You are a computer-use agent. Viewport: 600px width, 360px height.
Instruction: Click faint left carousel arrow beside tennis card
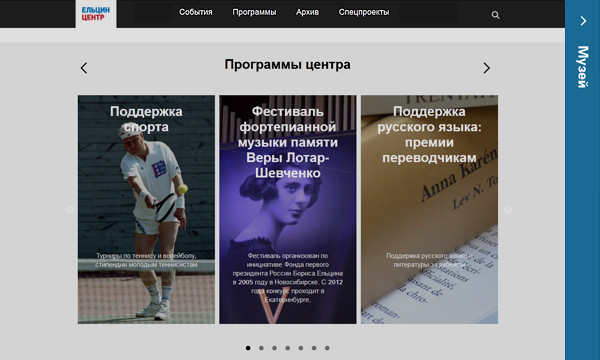click(x=70, y=210)
